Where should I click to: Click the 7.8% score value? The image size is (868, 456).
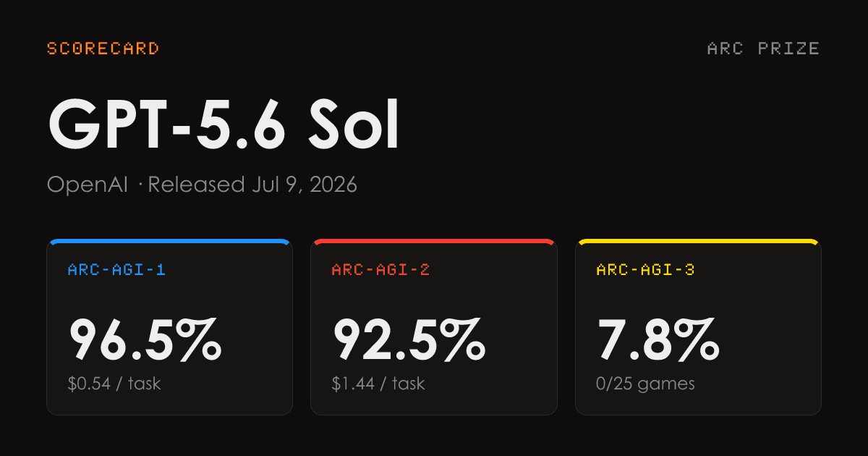click(658, 340)
